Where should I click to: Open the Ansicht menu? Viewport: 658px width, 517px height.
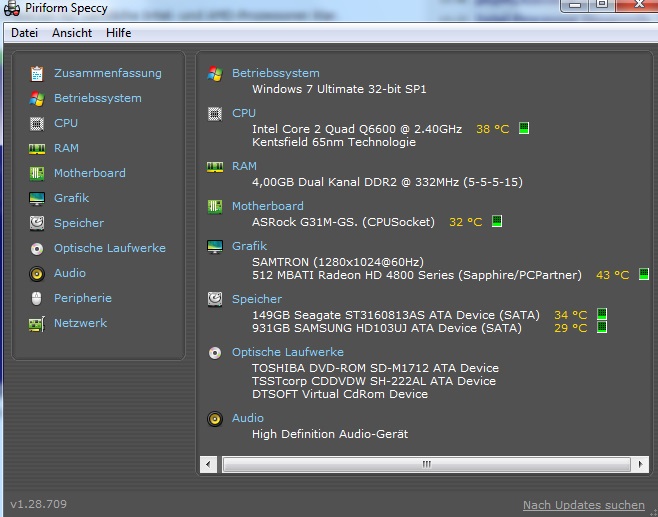click(x=72, y=33)
